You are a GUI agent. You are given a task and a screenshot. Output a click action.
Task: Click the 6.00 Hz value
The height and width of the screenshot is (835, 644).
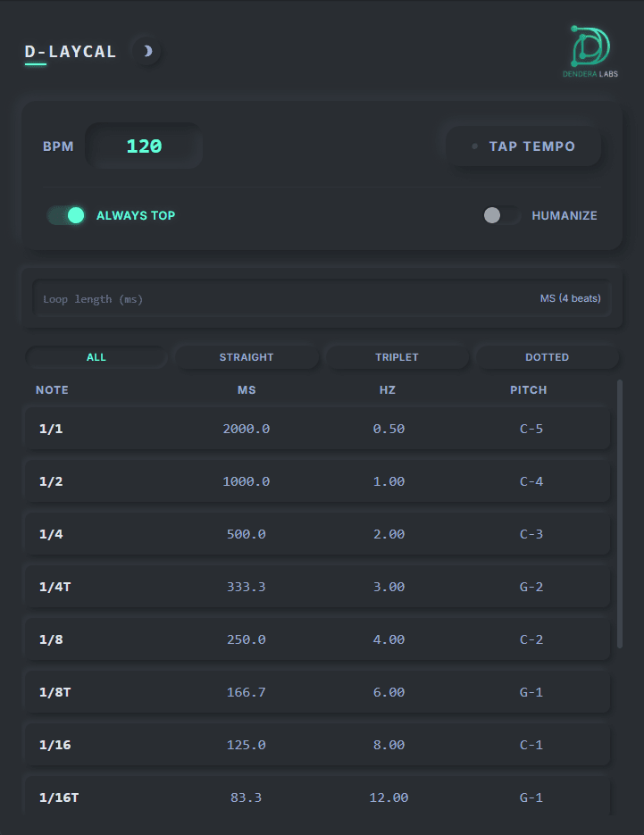click(x=389, y=692)
